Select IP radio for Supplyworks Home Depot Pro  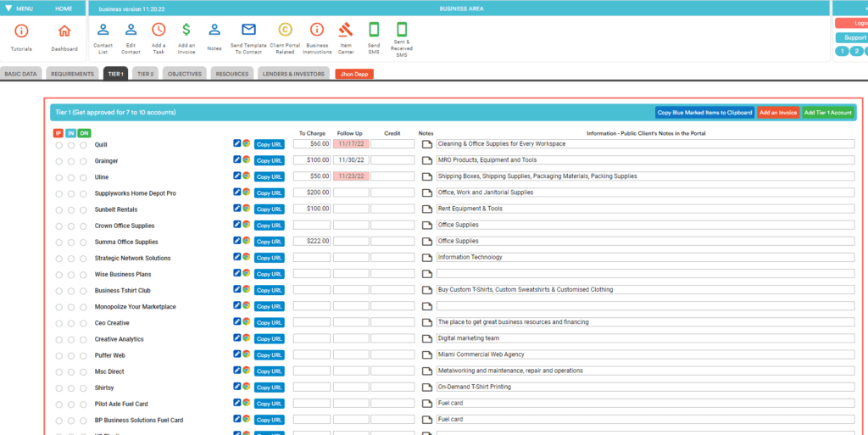click(58, 194)
